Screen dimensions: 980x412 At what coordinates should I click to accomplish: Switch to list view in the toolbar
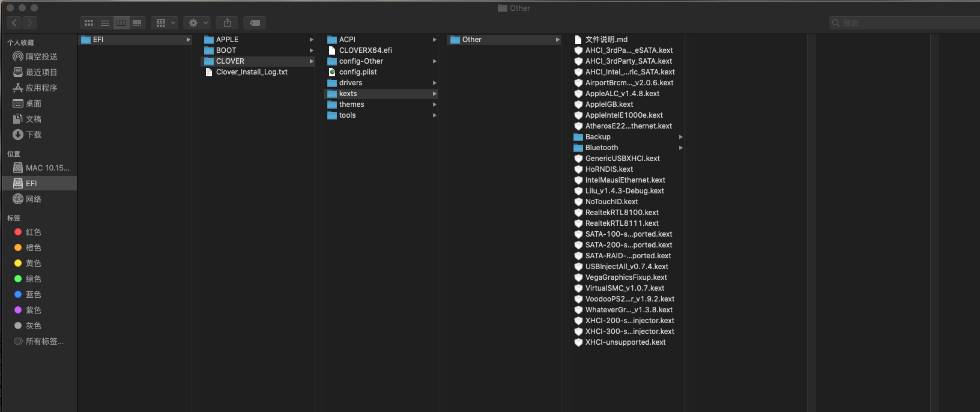pos(105,23)
